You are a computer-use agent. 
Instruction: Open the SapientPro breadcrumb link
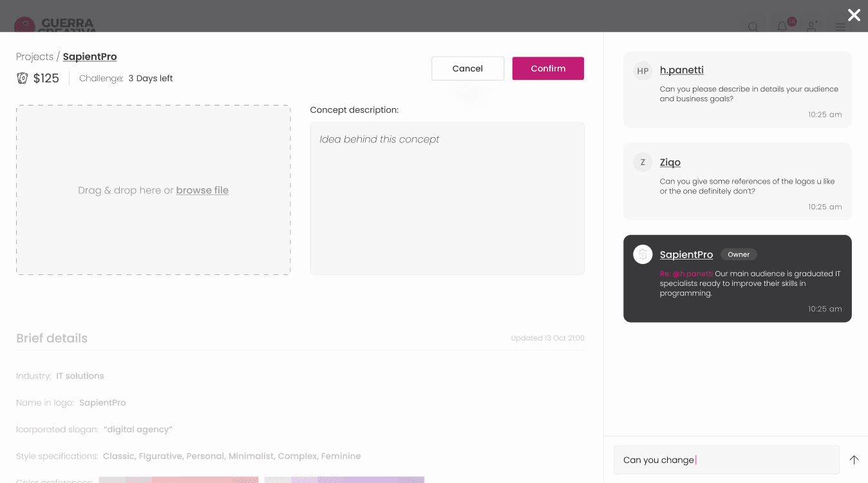coord(90,57)
